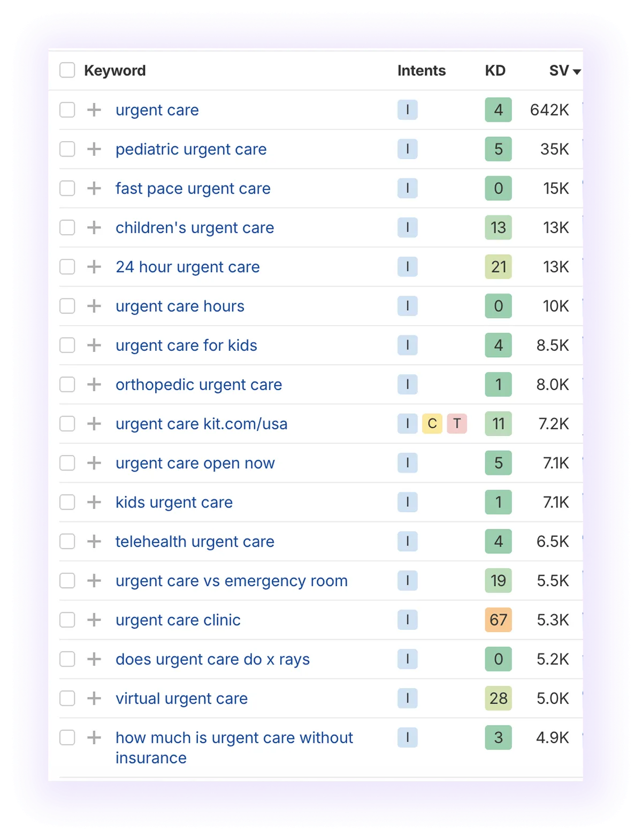Click the Keyword column header
The height and width of the screenshot is (840, 642).
click(x=115, y=70)
